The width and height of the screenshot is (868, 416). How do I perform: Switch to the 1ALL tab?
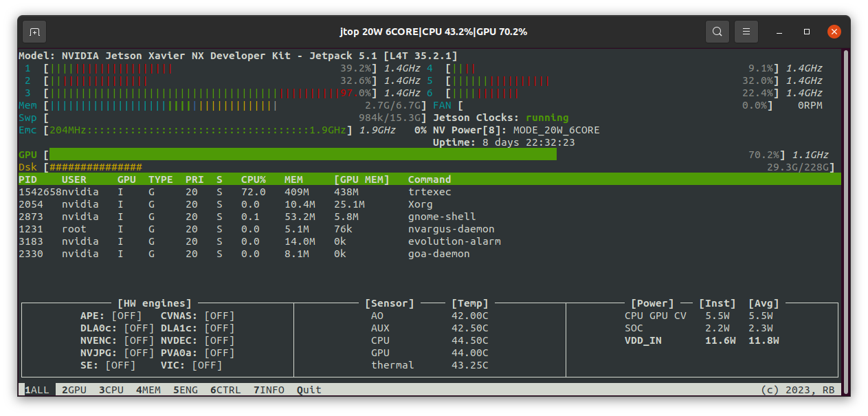tap(37, 390)
